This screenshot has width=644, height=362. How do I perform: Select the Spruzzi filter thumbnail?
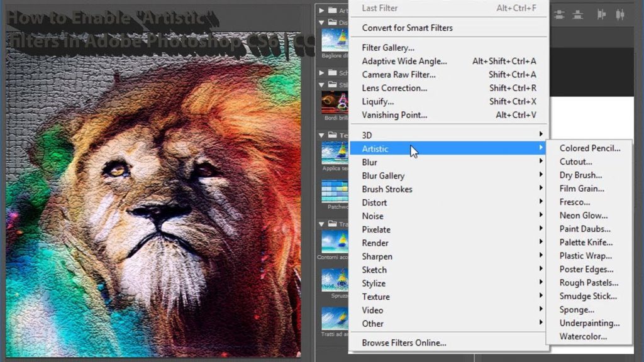pyautogui.click(x=335, y=280)
